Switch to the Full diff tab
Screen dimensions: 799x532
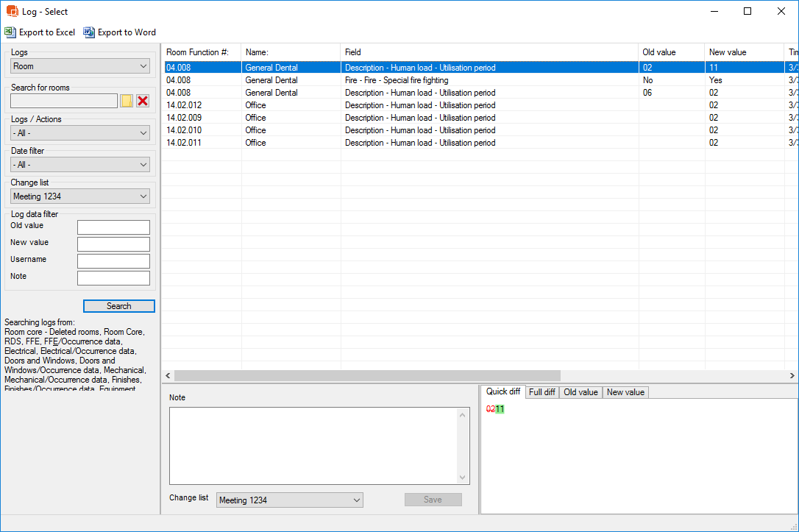coord(542,392)
